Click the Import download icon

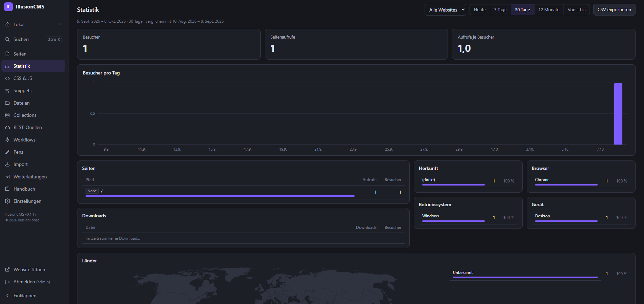pyautogui.click(x=7, y=164)
